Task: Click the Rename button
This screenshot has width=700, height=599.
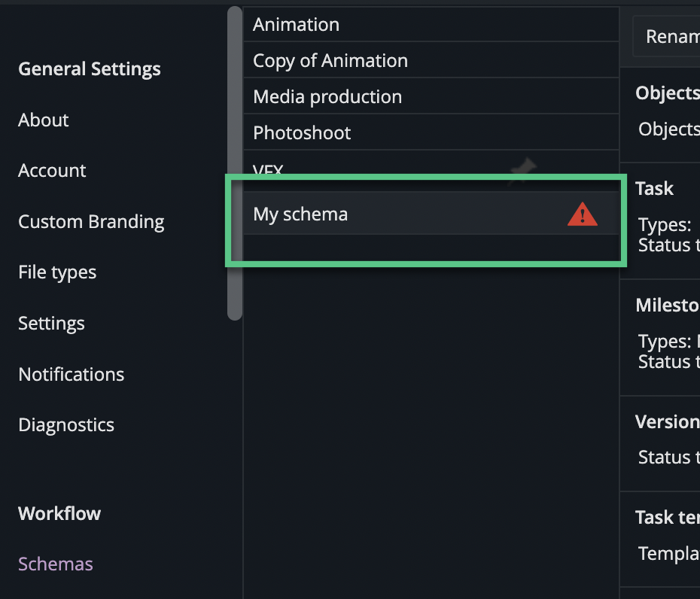Action: (674, 35)
